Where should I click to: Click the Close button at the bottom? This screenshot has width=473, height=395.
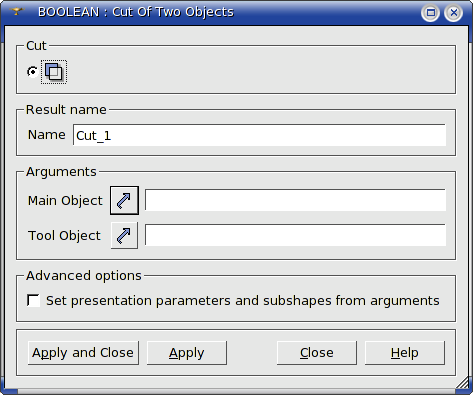(x=317, y=353)
